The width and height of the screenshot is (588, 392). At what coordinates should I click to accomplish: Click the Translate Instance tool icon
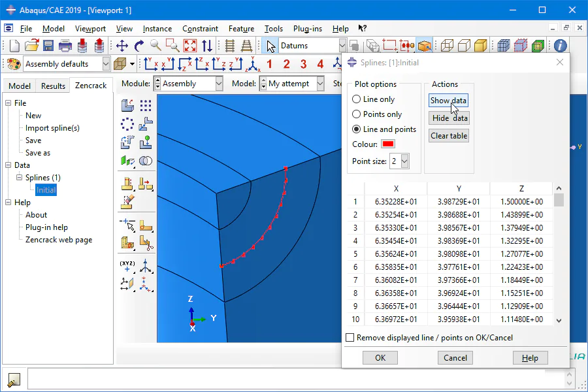pos(146,123)
